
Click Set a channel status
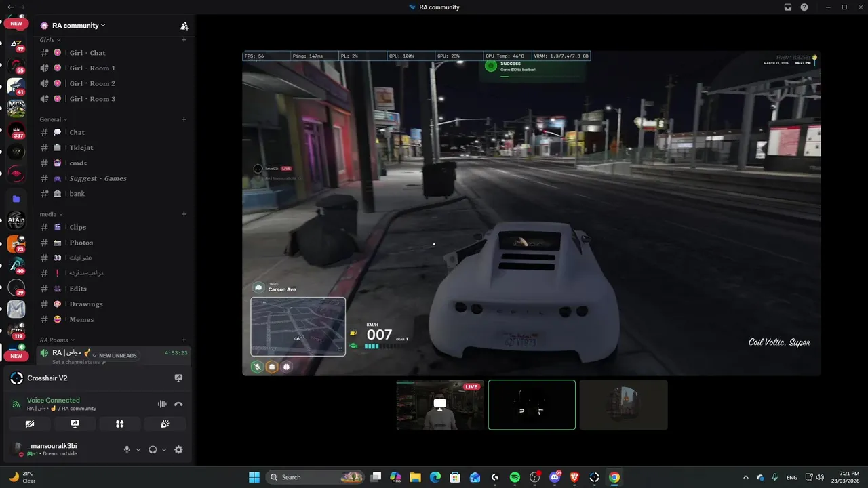[79, 362]
